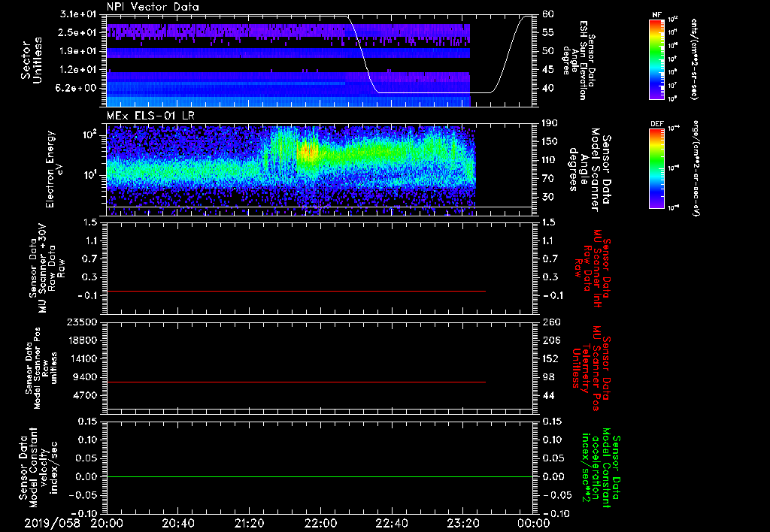Click the "4700" scanner position tick label

tap(86, 395)
